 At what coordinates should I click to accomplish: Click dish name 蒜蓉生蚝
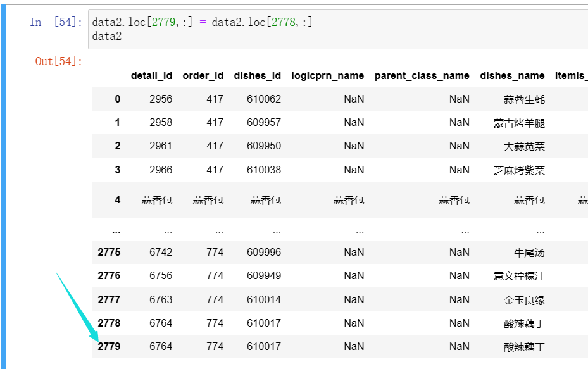click(524, 100)
